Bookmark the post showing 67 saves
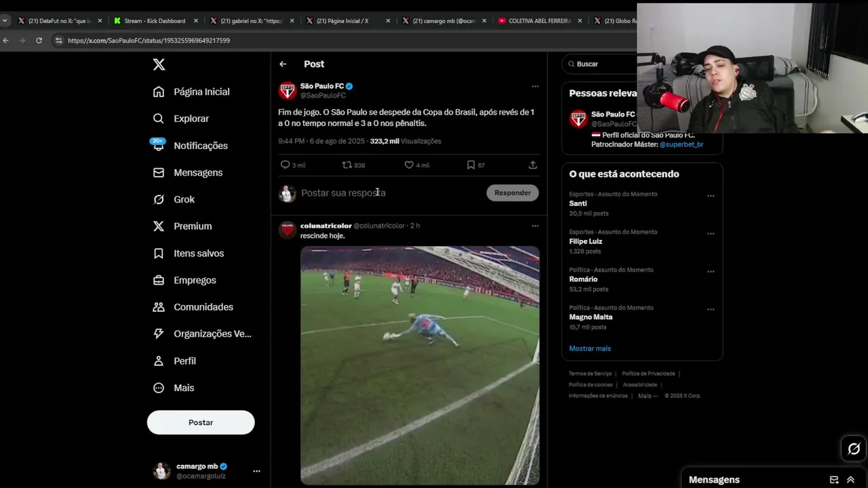The width and height of the screenshot is (868, 488). click(x=471, y=165)
